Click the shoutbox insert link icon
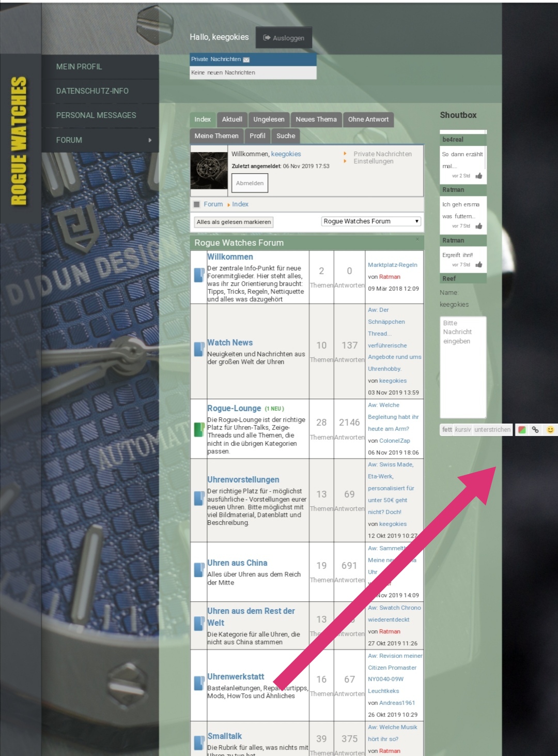This screenshot has width=558, height=756. coord(535,430)
